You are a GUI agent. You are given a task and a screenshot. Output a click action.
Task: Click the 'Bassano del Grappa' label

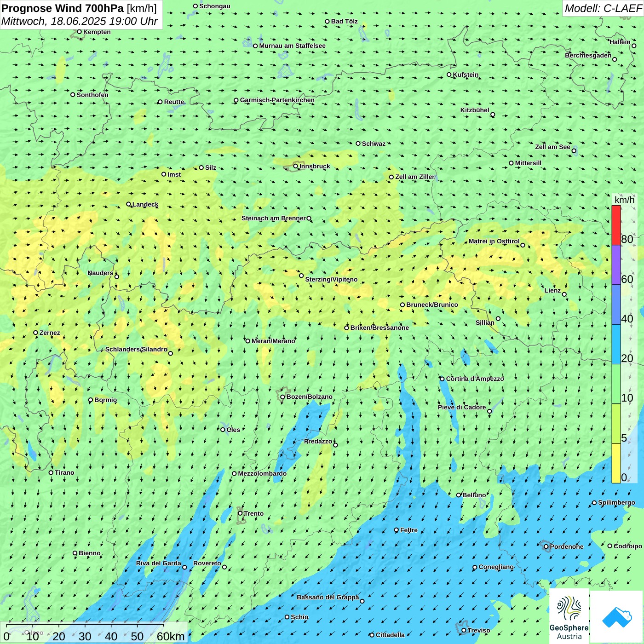(x=328, y=597)
